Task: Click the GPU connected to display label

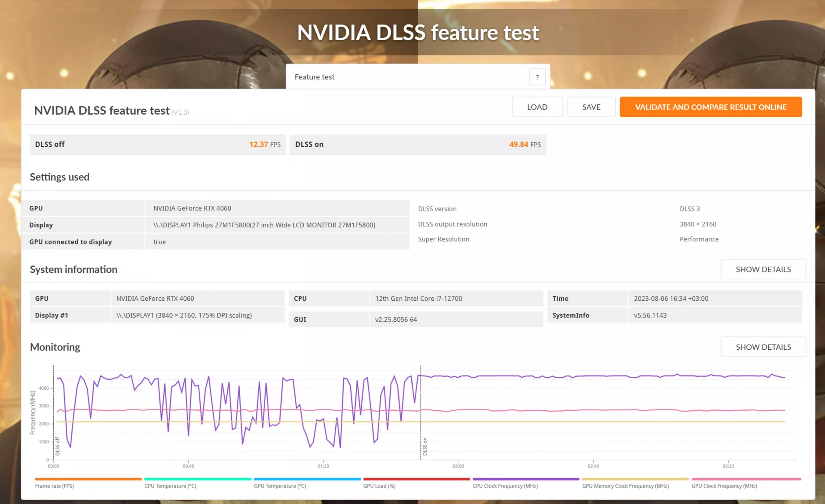Action: tap(70, 242)
